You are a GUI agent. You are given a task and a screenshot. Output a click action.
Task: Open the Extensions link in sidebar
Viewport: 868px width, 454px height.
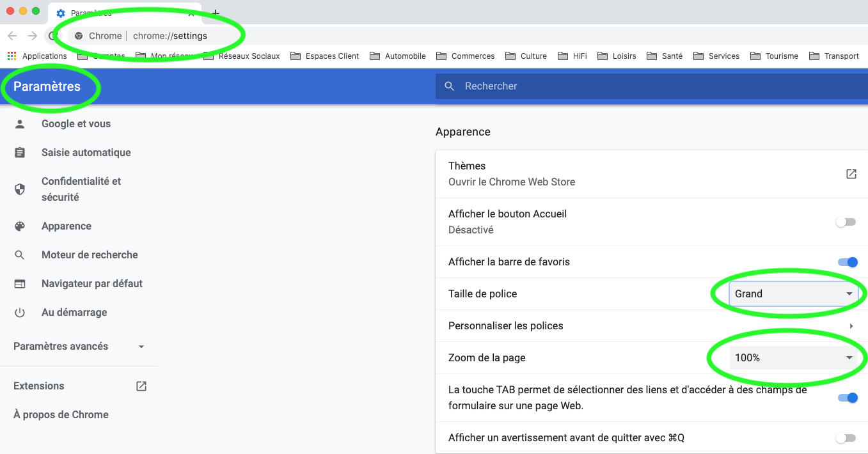pos(39,386)
